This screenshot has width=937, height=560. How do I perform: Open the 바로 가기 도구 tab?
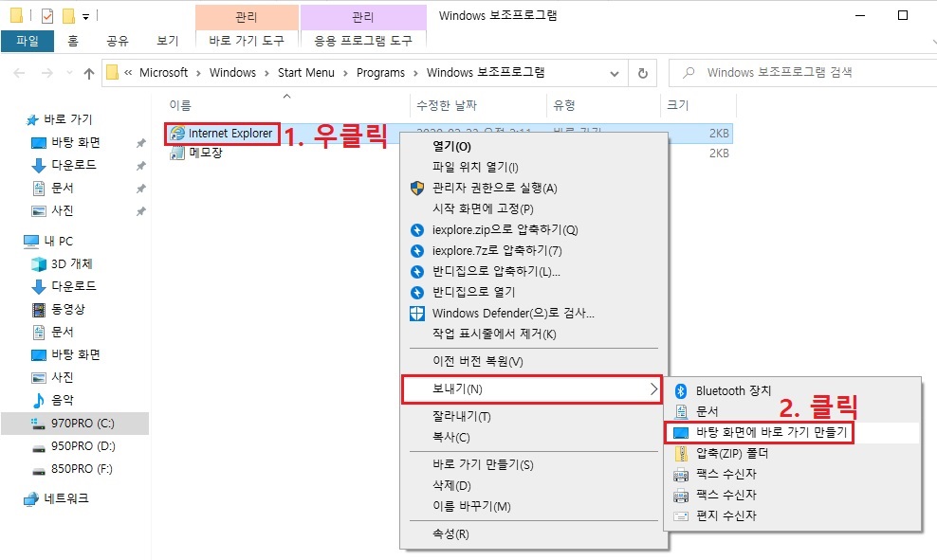[x=247, y=41]
